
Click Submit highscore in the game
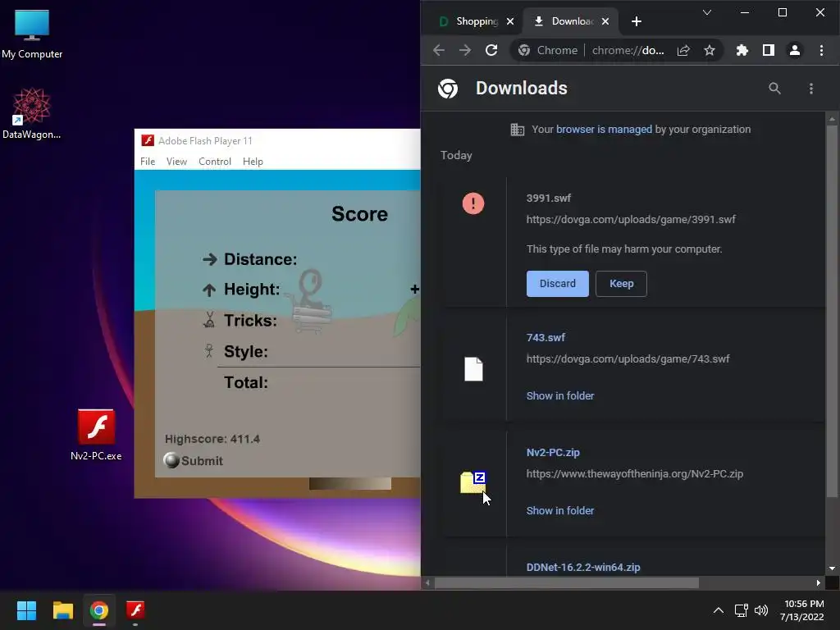click(194, 461)
